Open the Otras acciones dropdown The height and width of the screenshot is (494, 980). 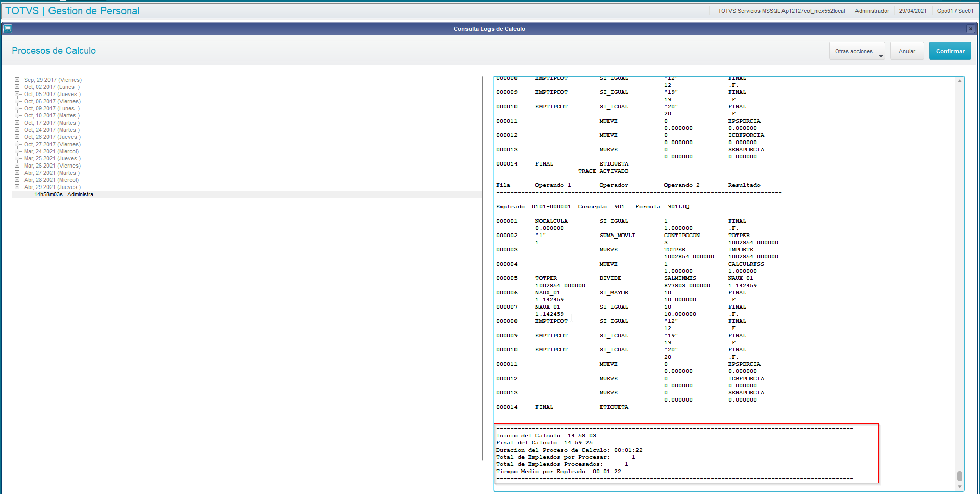pos(857,51)
